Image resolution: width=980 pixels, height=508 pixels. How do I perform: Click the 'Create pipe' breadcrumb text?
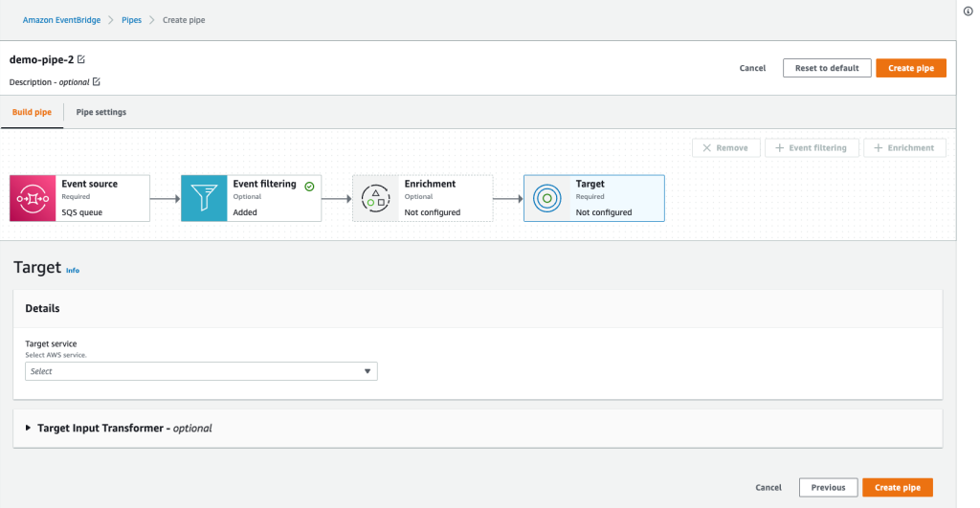point(184,20)
